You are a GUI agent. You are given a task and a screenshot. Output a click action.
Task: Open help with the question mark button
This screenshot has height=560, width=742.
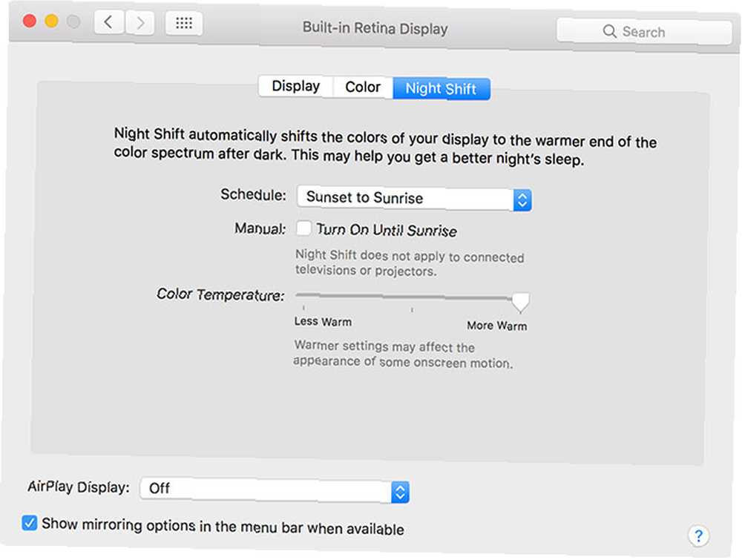point(698,536)
